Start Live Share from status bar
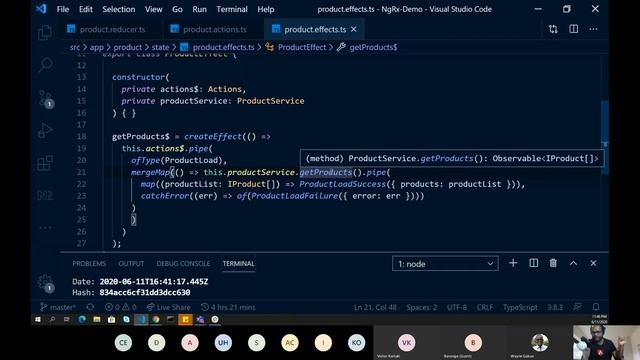Image resolution: width=640 pixels, height=360 pixels. (x=169, y=307)
